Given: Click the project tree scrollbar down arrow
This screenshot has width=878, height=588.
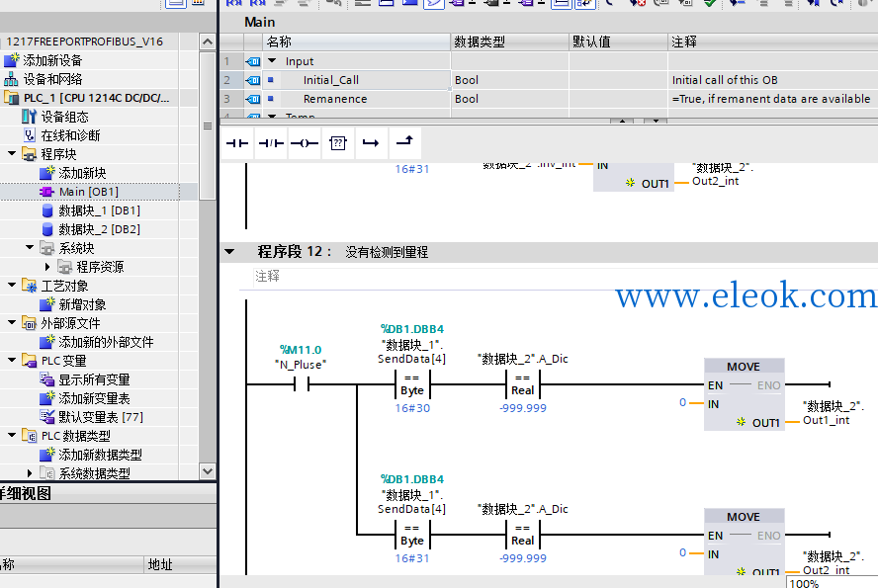Looking at the screenshot, I should click(x=208, y=471).
